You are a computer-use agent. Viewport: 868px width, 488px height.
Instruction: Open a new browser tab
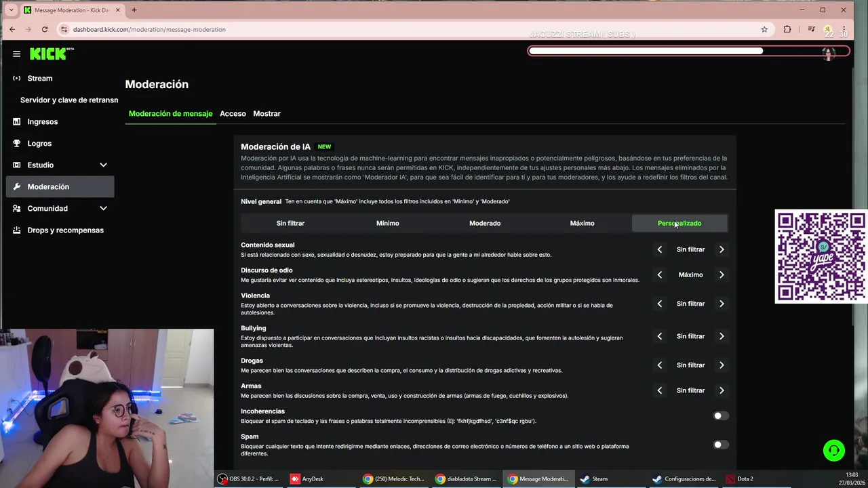(134, 10)
